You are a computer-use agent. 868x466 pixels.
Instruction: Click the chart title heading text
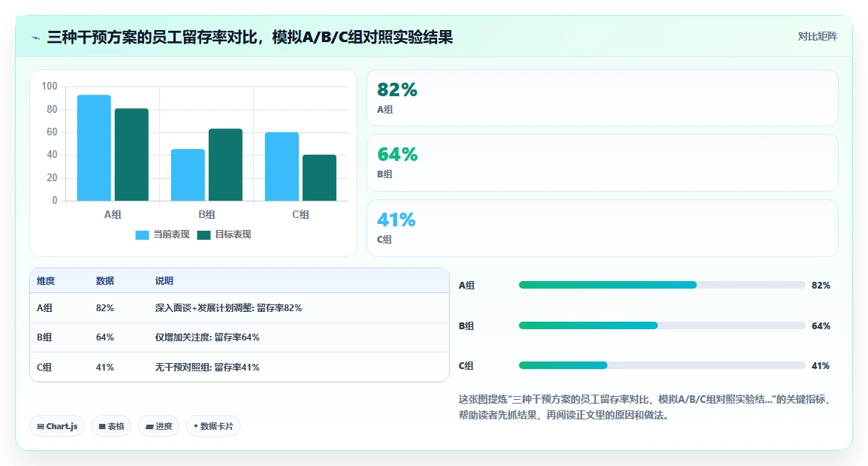249,37
